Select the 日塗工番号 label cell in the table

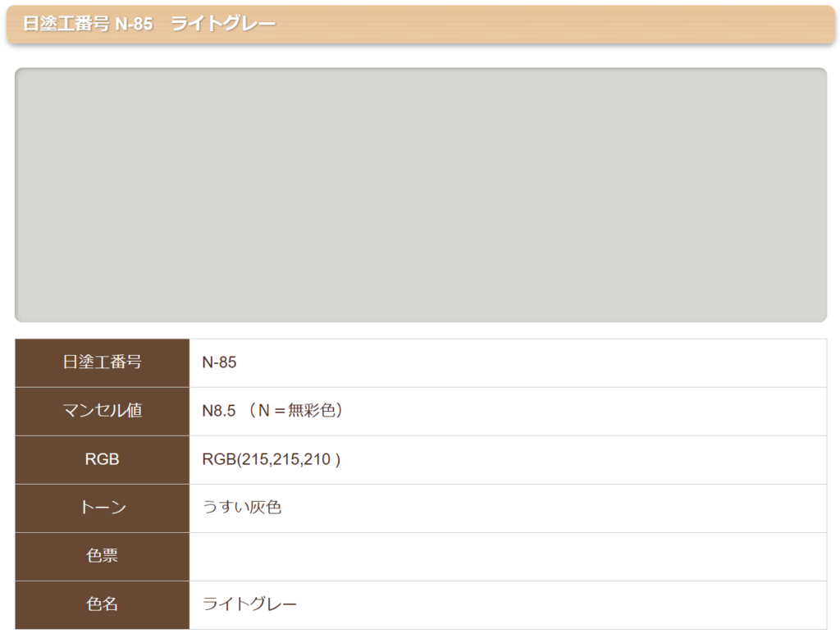[x=103, y=362]
